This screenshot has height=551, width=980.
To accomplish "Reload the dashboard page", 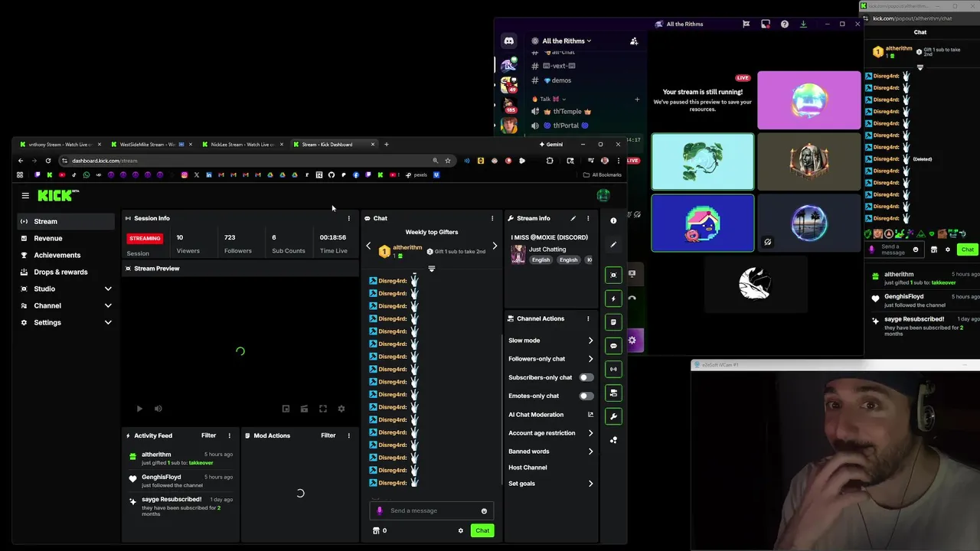I will [48, 161].
